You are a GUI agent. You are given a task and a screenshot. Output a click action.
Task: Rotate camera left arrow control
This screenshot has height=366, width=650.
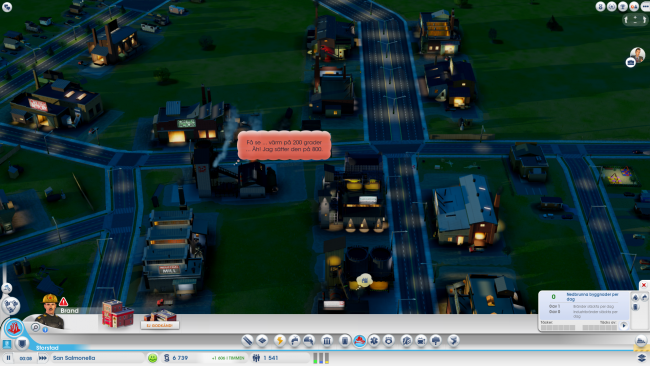[x=626, y=19]
